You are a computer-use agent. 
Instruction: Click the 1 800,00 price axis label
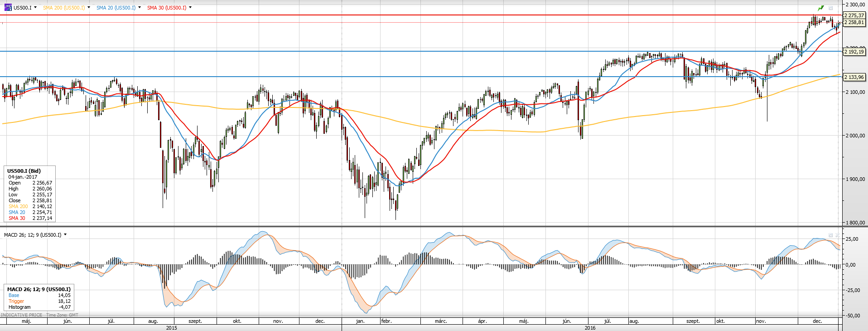click(x=855, y=223)
